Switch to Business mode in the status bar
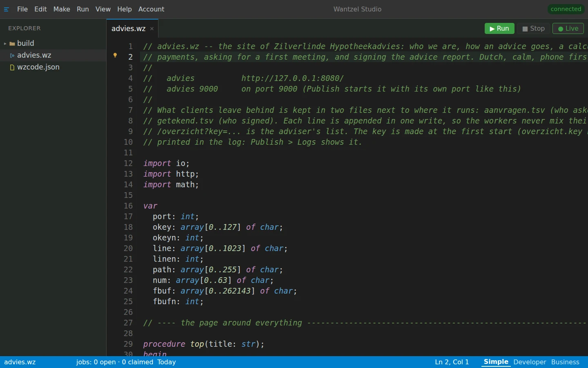The image size is (588, 368). point(565,362)
